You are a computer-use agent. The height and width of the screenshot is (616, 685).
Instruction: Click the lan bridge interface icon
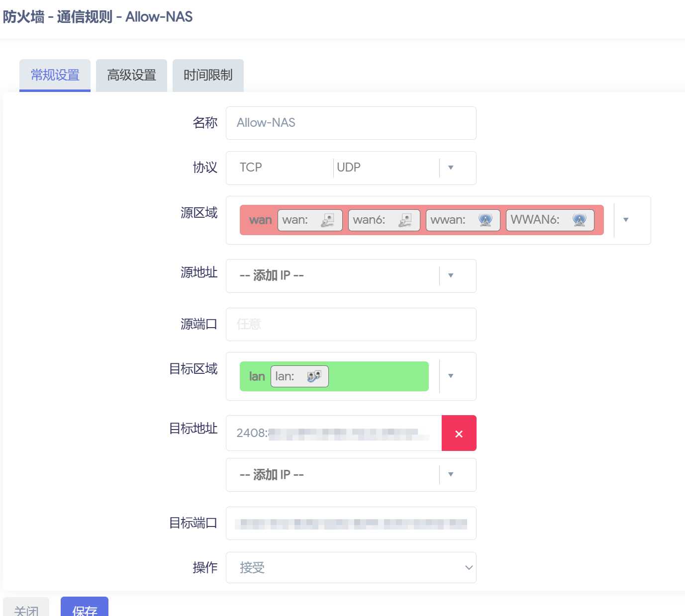314,376
